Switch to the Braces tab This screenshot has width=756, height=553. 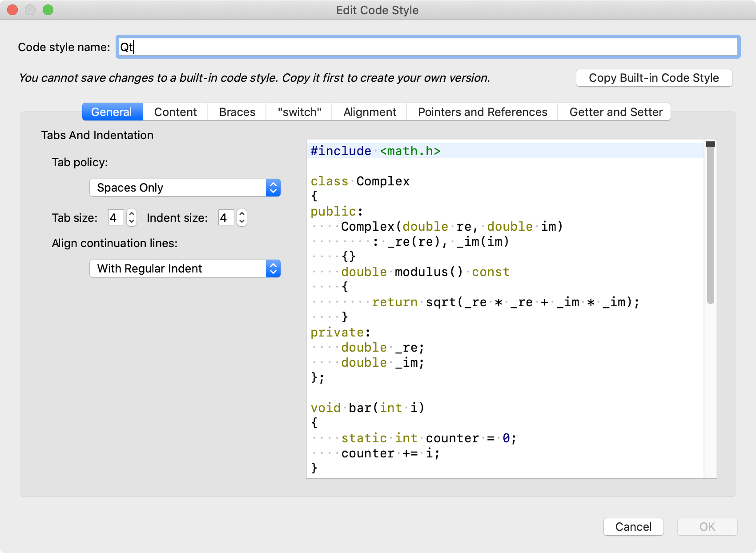pos(237,112)
